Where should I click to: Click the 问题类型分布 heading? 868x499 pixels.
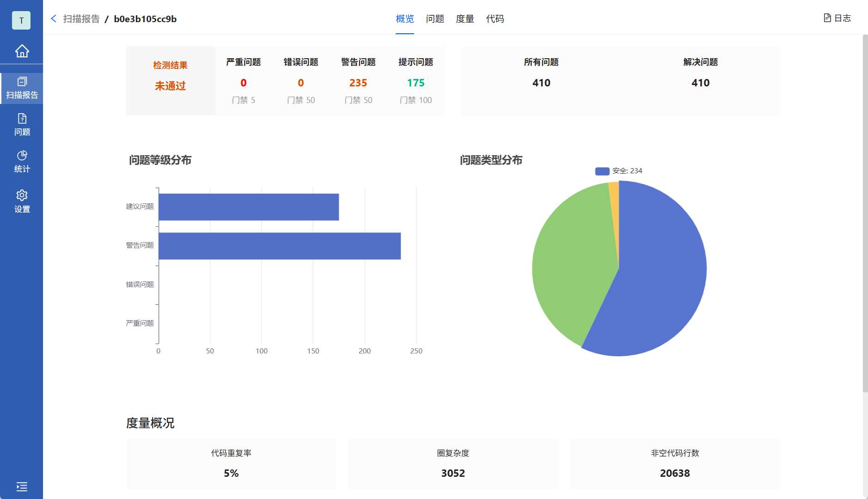[491, 160]
